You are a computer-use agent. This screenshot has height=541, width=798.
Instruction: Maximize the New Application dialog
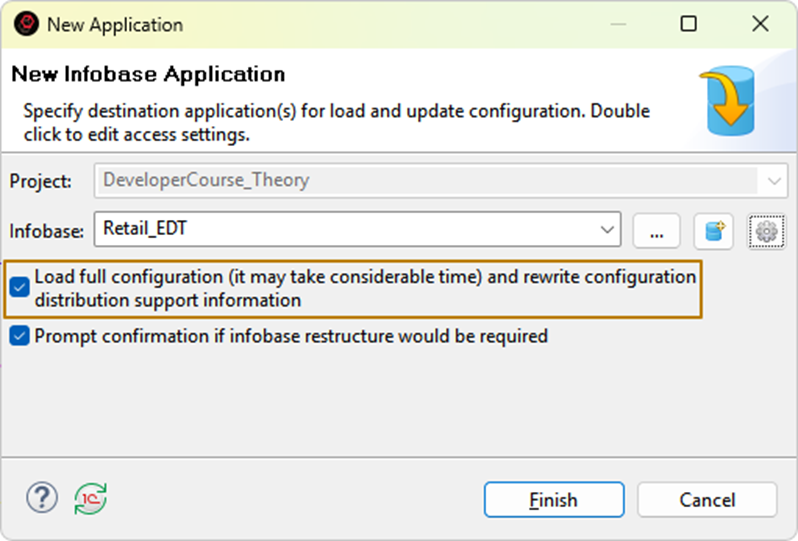688,25
